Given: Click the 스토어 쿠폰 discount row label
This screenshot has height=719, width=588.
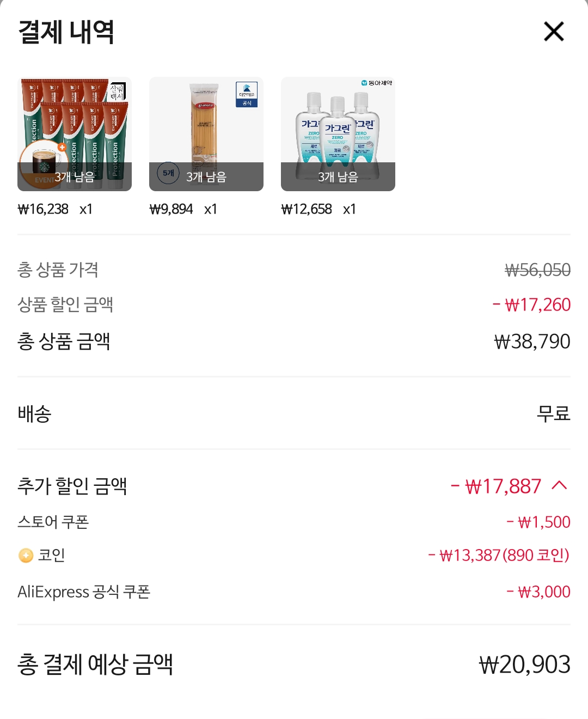Looking at the screenshot, I should pyautogui.click(x=53, y=522).
